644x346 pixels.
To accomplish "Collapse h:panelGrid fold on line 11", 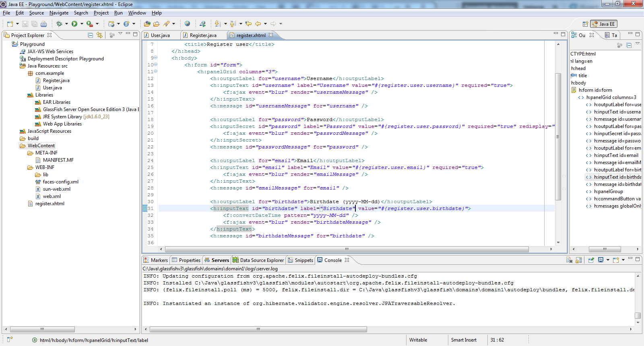I will tap(156, 71).
